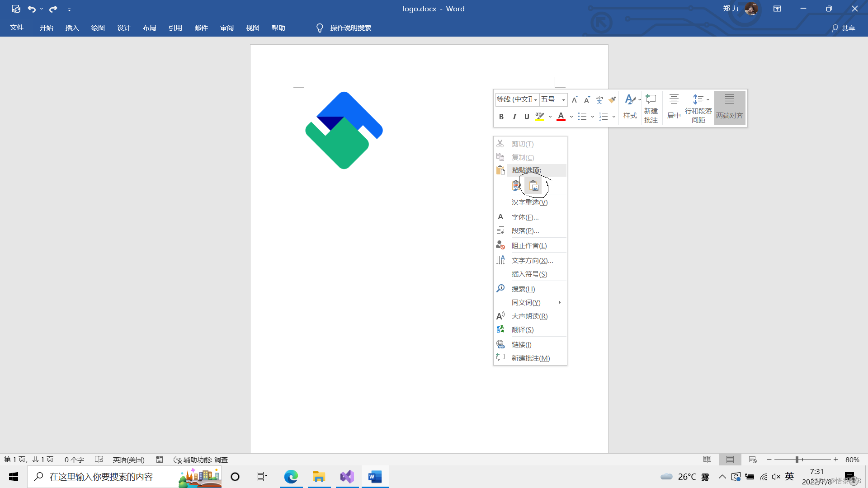Toggle Bold formatting in mini toolbar

(501, 117)
